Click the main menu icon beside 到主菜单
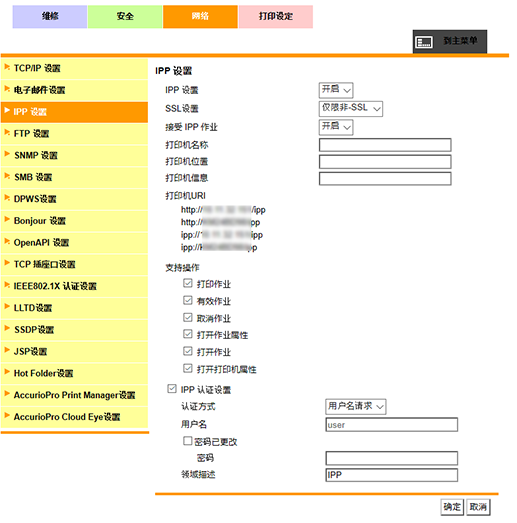This screenshot has height=523, width=517. (424, 42)
